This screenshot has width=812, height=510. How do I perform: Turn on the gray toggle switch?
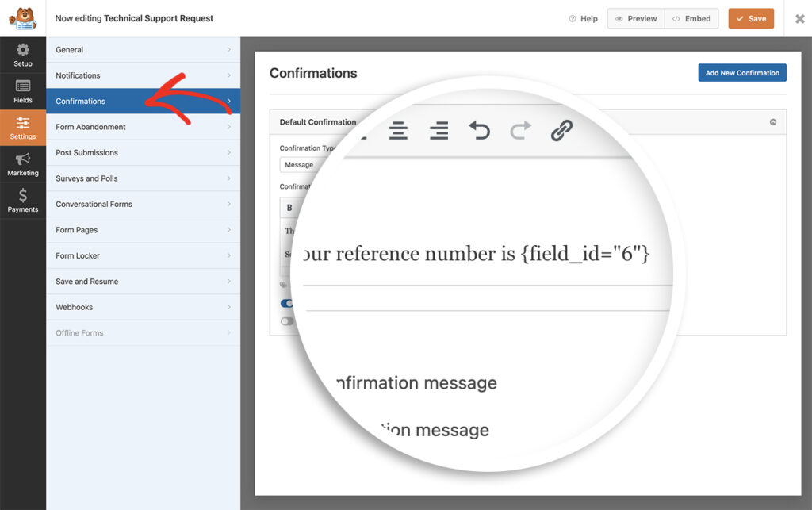(x=285, y=320)
